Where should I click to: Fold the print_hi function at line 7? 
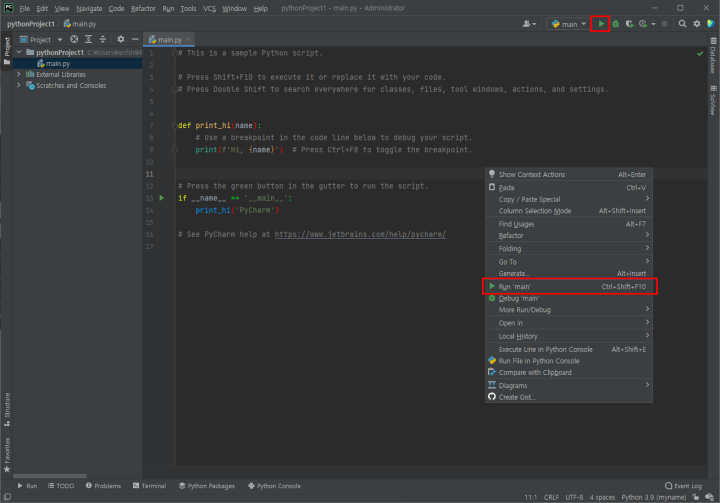point(174,125)
